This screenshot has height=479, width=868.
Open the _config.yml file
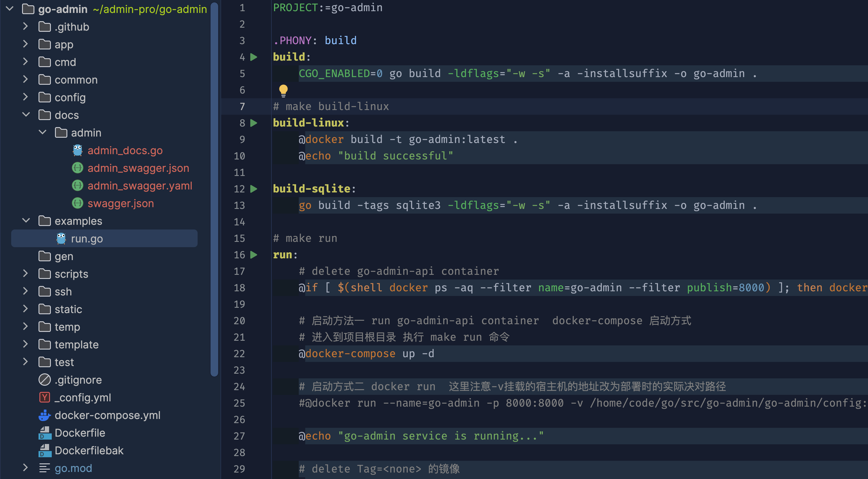pos(83,398)
